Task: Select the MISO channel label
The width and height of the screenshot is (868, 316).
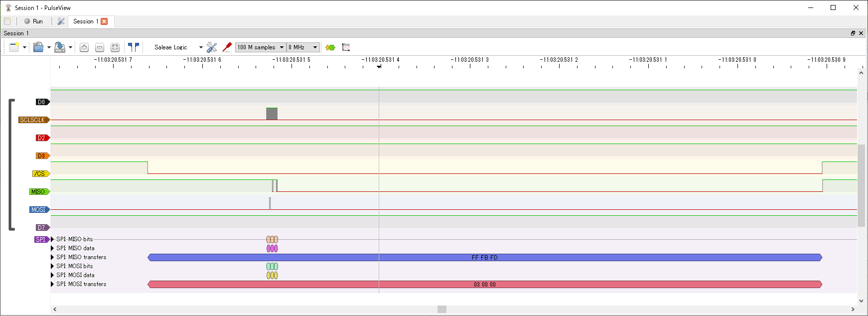Action: coord(40,192)
